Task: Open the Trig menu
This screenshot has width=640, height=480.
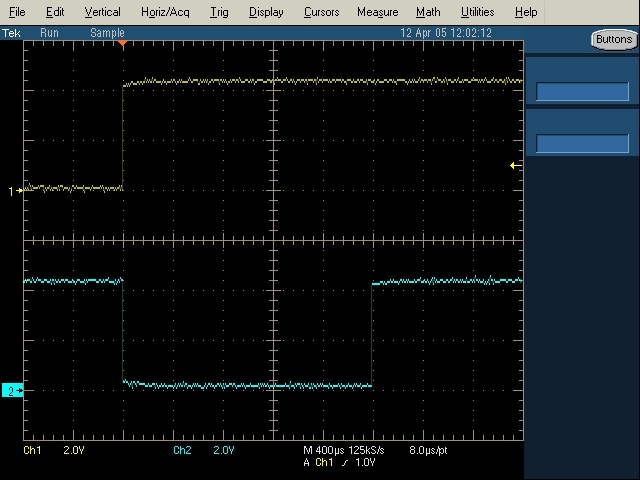Action: [x=219, y=12]
